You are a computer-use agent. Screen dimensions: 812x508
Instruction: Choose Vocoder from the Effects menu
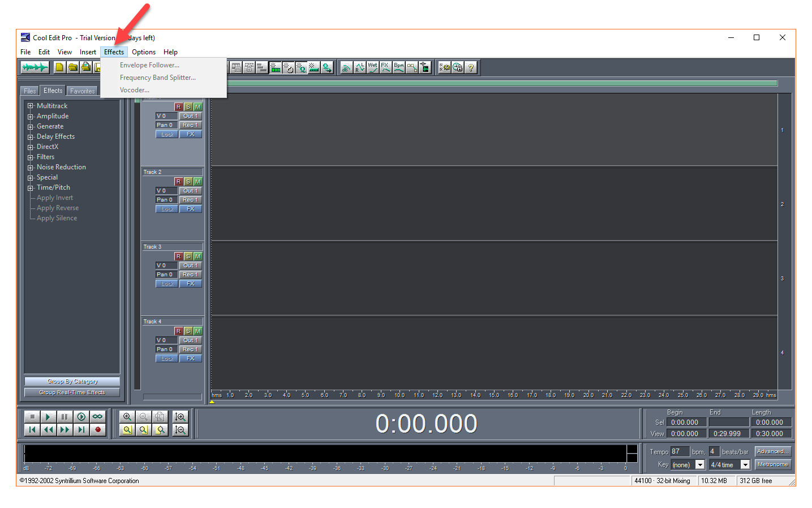pos(164,90)
